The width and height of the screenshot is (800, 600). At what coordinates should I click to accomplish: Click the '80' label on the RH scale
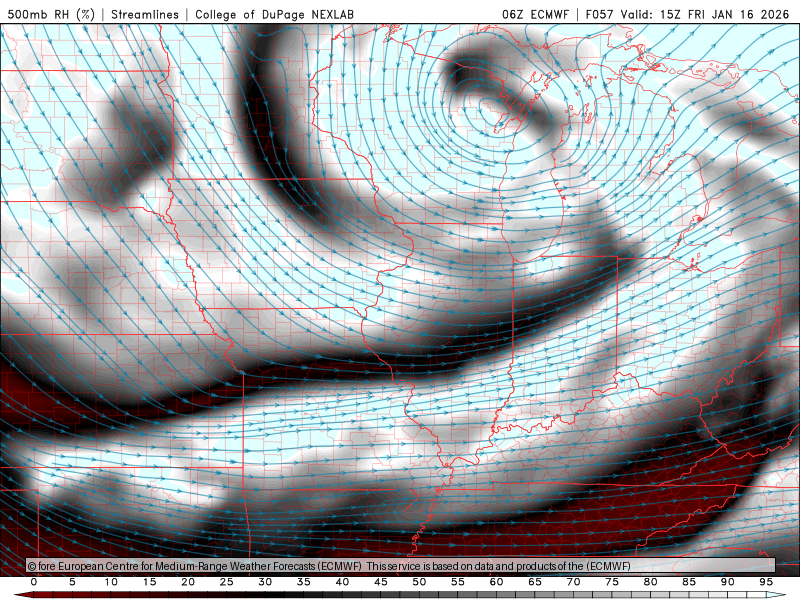[x=651, y=582]
